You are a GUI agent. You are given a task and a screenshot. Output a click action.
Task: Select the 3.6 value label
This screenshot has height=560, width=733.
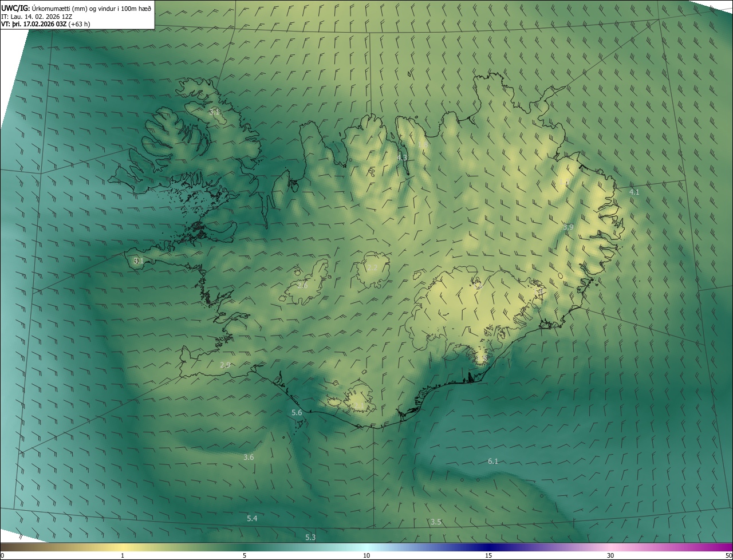[249, 457]
